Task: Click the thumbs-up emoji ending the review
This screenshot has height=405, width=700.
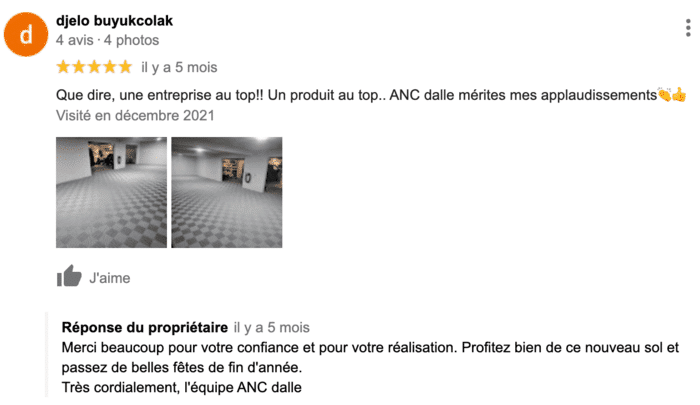Action: click(x=679, y=95)
